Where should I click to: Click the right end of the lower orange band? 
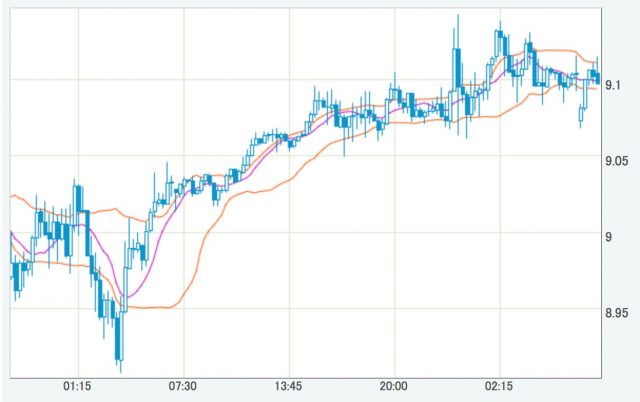pos(597,89)
